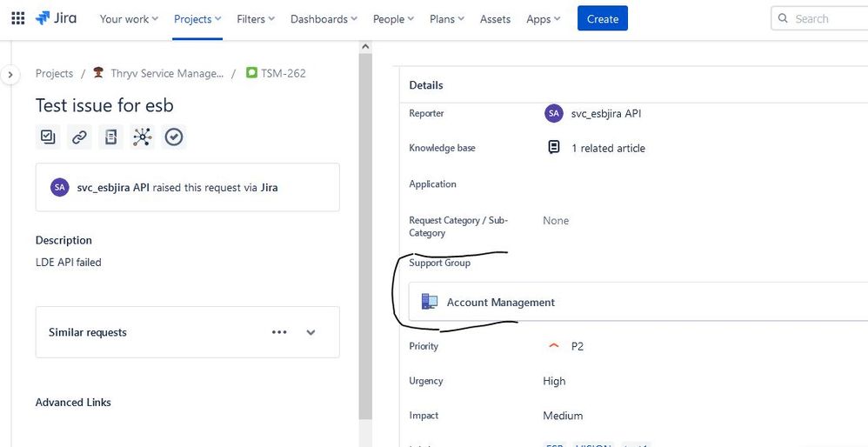The height and width of the screenshot is (447, 868).
Task: Expand the collapsed sidebar arrow
Action: point(10,74)
